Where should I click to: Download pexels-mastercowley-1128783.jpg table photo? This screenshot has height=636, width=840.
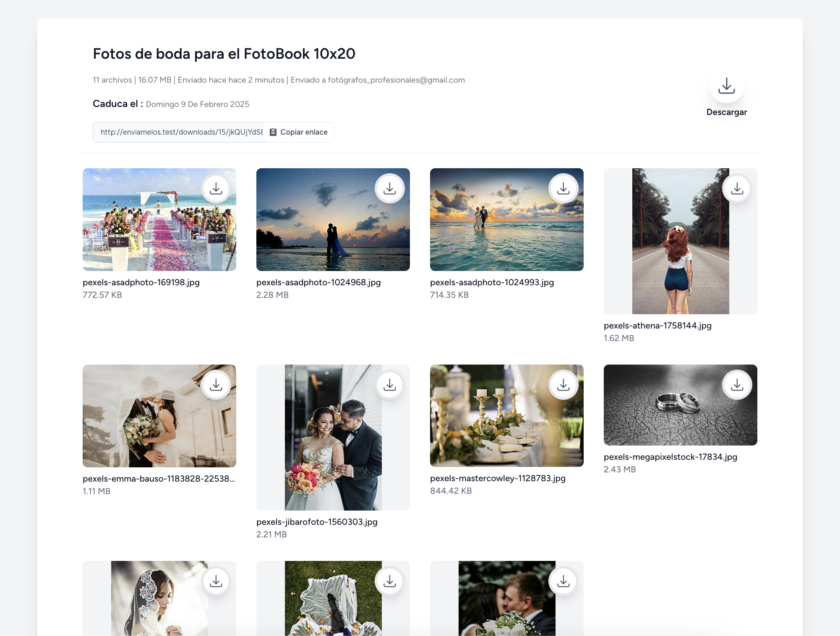tap(563, 385)
